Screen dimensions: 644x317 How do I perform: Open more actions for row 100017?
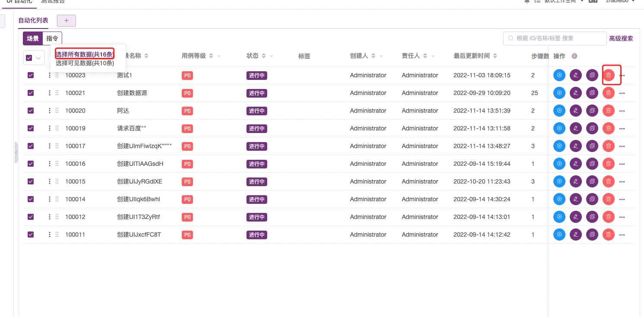tap(622, 146)
